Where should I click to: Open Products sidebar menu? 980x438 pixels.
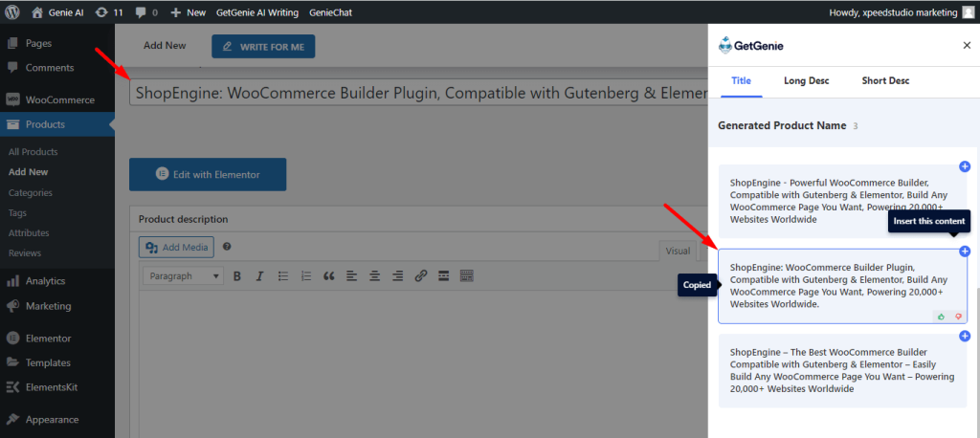coord(56,124)
